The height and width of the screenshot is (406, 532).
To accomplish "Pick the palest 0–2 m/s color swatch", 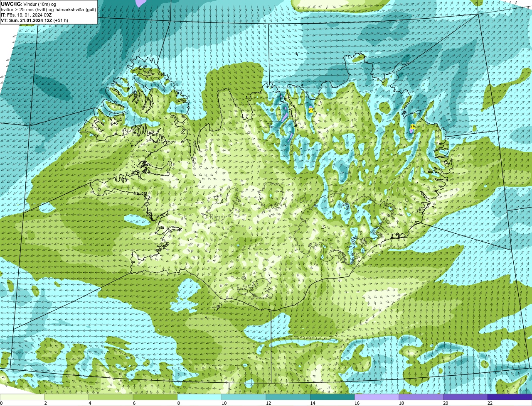I will point(22,397).
